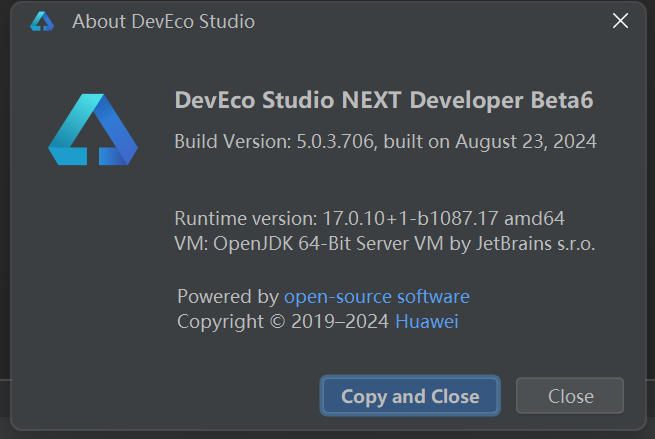Select the build number 5.0.3.706
Viewport: 655px width, 439px height.
click(335, 142)
